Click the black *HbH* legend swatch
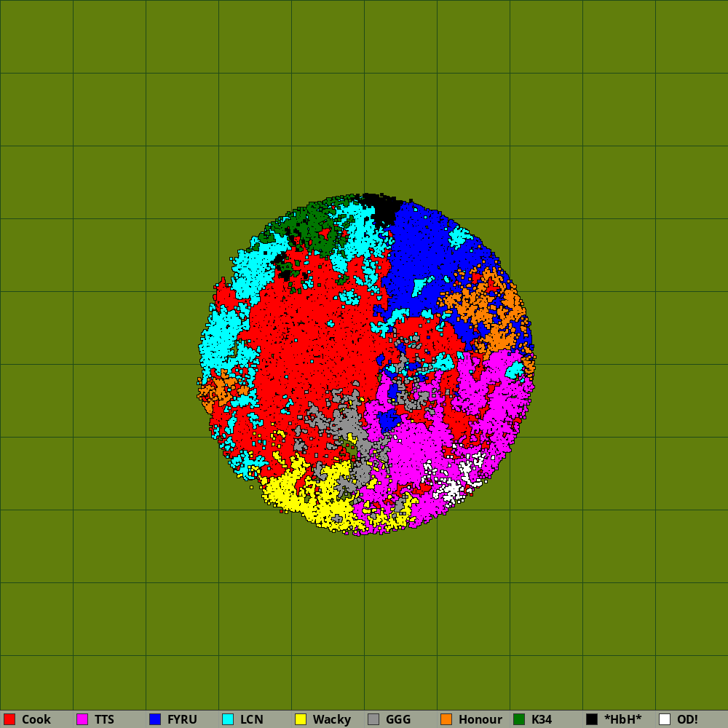 (x=592, y=719)
